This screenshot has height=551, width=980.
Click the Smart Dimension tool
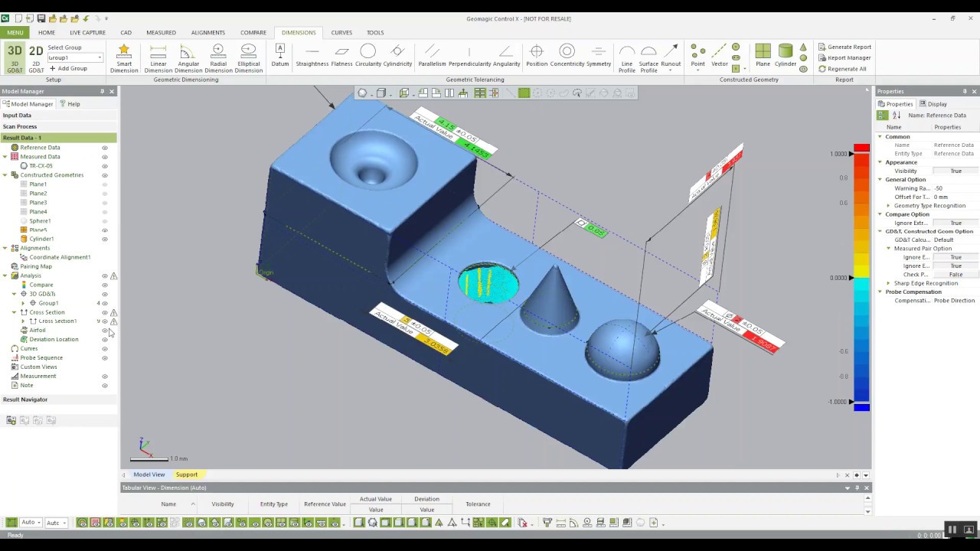(x=123, y=58)
